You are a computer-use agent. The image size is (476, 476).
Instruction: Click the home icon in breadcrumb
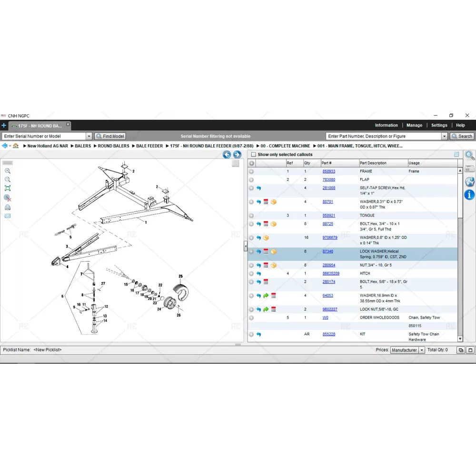pyautogui.click(x=16, y=146)
